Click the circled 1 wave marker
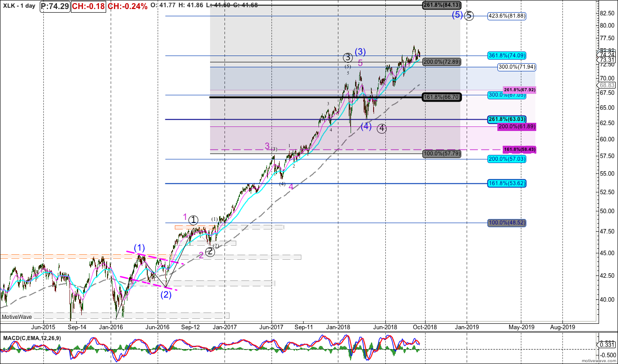618x364 pixels. (x=193, y=220)
